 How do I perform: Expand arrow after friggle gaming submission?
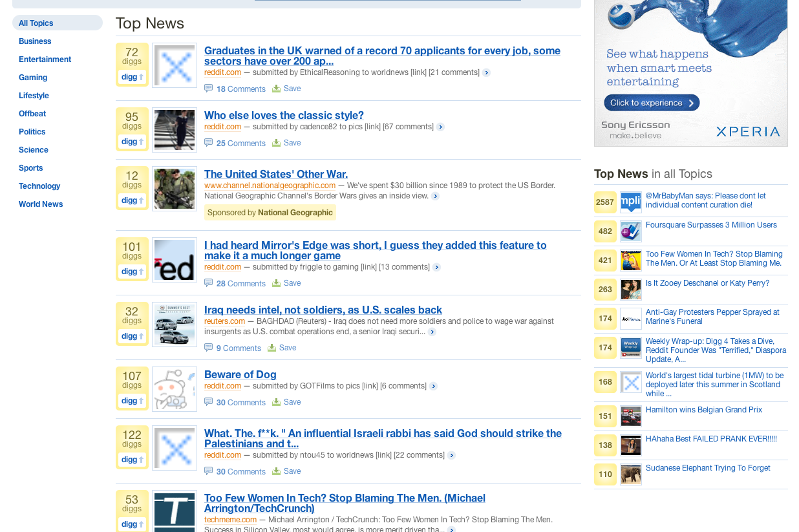click(x=436, y=268)
